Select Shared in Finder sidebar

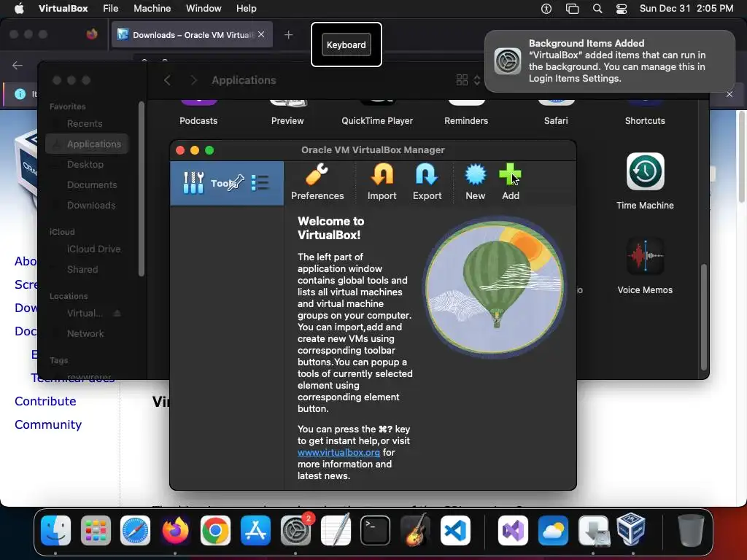[x=82, y=269]
